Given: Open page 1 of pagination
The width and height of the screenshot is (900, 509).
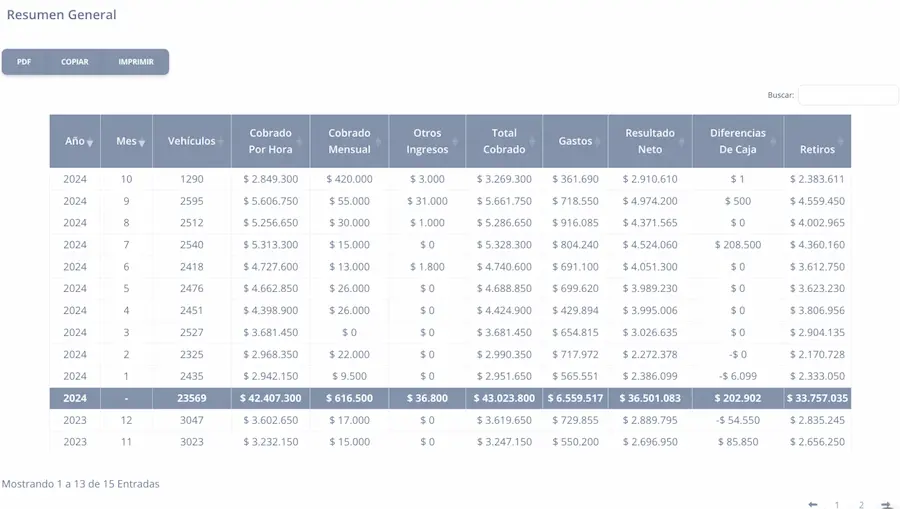Looking at the screenshot, I should pos(837,505).
